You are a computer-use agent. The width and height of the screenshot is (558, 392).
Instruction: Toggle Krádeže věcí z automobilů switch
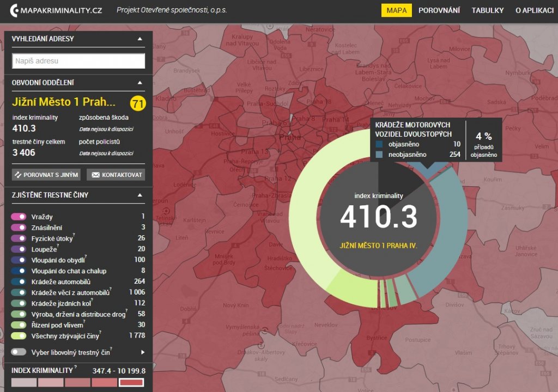[19, 292]
